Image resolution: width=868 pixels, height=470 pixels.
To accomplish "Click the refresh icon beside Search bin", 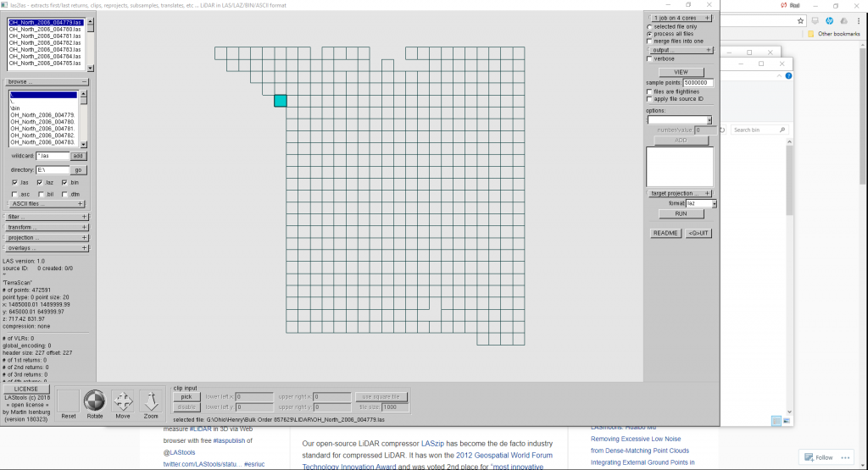I will pos(722,130).
